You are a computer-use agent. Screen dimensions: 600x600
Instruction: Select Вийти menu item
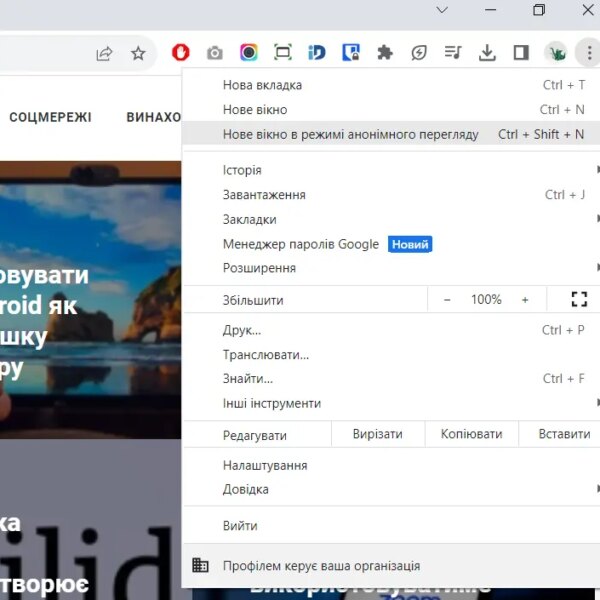391,526
